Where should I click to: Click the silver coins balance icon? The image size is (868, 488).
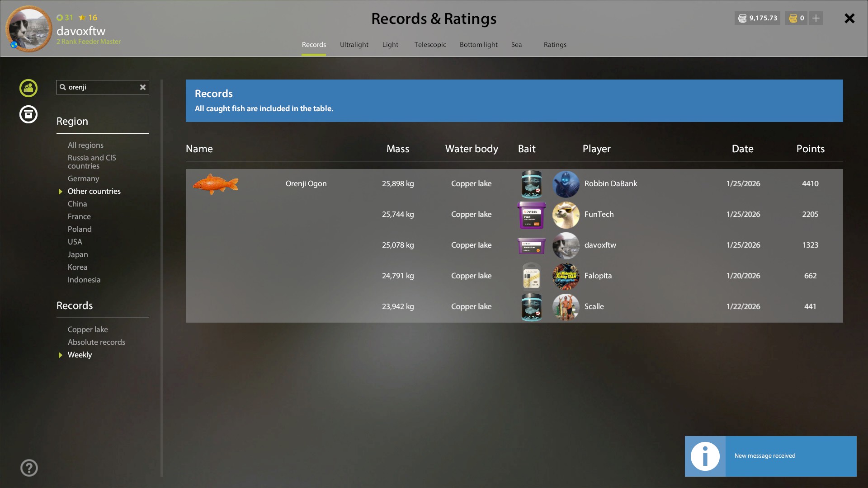742,18
